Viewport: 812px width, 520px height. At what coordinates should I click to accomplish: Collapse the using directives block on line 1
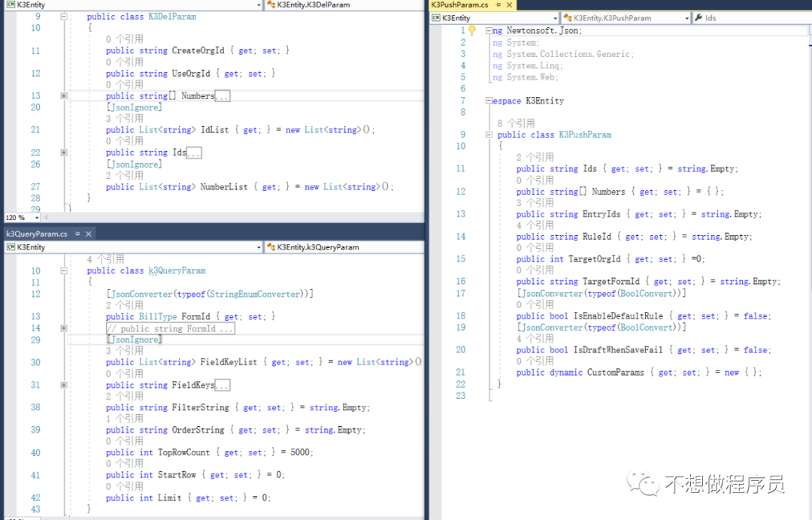coord(489,31)
